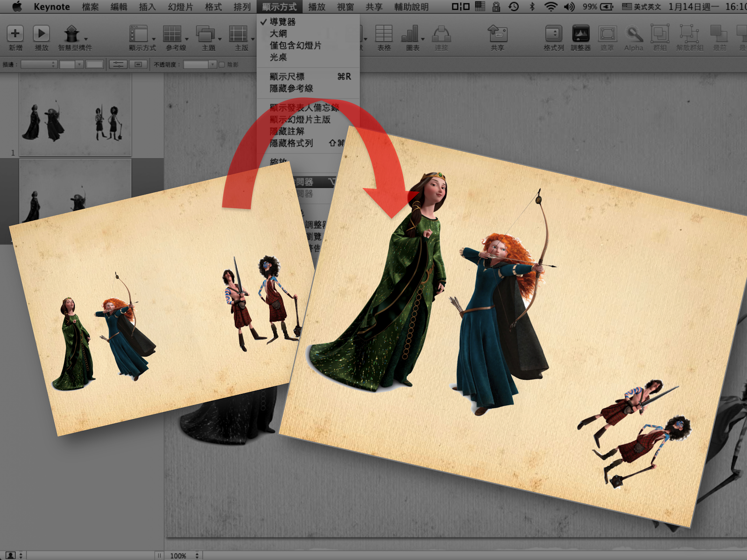
Task: Open the 輔助說明 Help menu
Action: tap(411, 7)
